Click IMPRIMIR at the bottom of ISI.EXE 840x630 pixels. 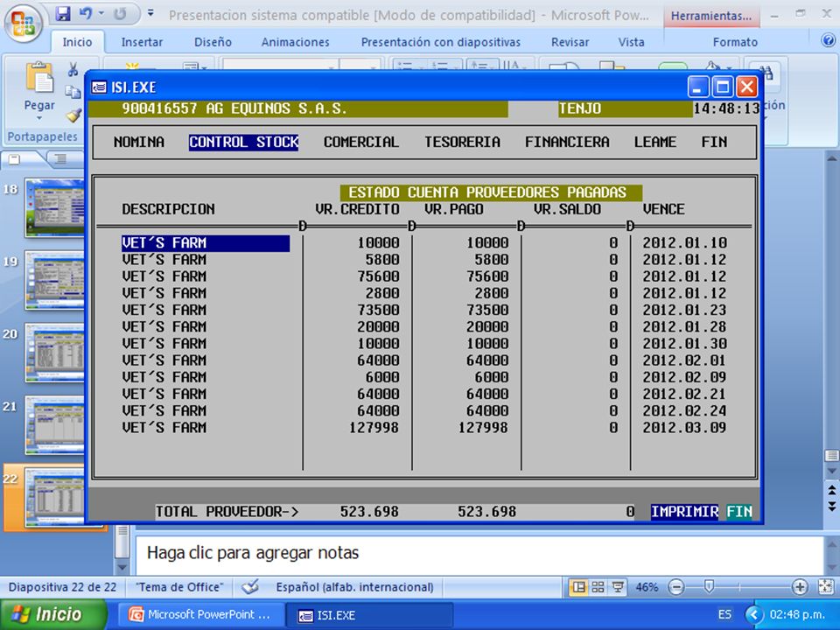pos(684,512)
